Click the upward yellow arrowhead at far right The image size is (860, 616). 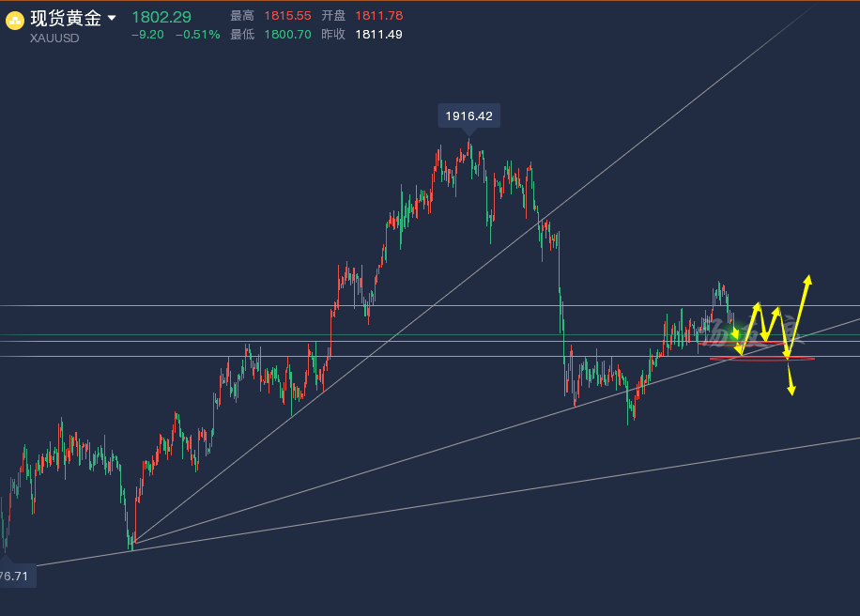click(807, 280)
